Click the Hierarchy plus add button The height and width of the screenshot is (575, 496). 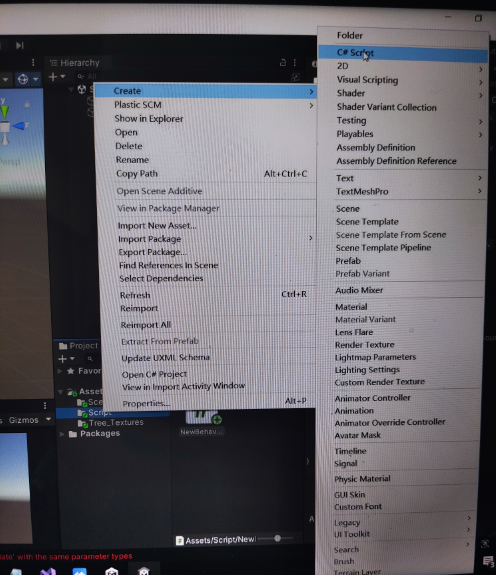point(53,77)
